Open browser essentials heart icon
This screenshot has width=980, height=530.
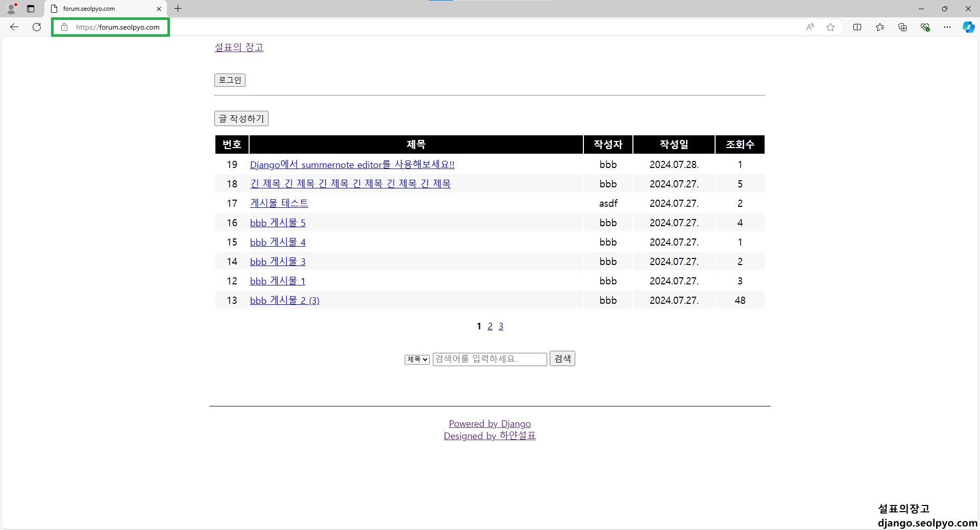click(x=925, y=27)
